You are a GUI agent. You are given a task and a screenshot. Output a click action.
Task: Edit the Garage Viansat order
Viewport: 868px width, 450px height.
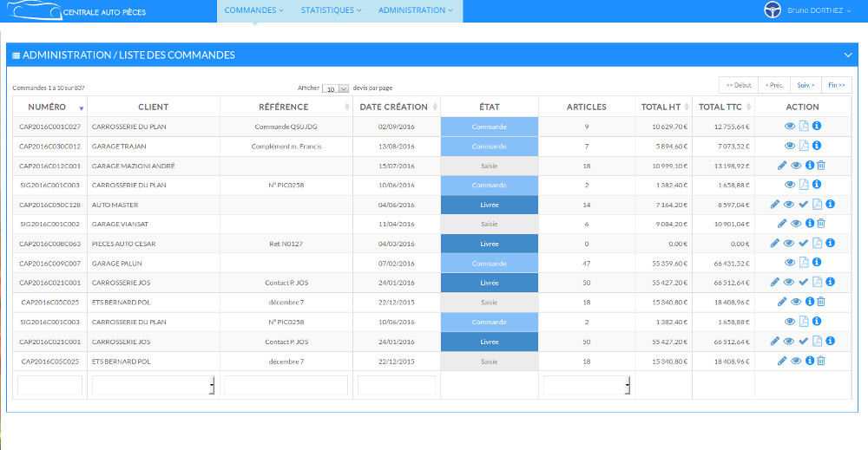point(782,224)
